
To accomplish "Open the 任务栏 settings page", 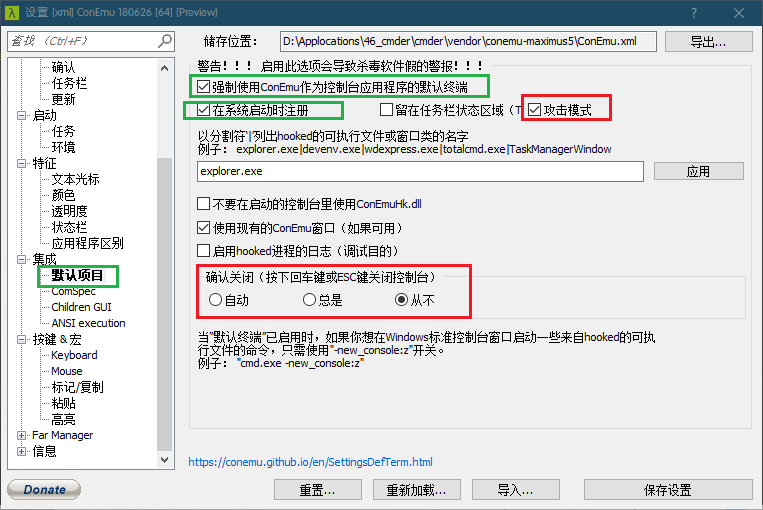I will pyautogui.click(x=69, y=83).
